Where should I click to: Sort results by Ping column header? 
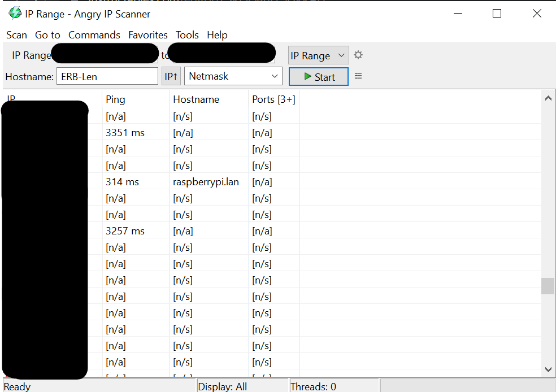(x=135, y=99)
